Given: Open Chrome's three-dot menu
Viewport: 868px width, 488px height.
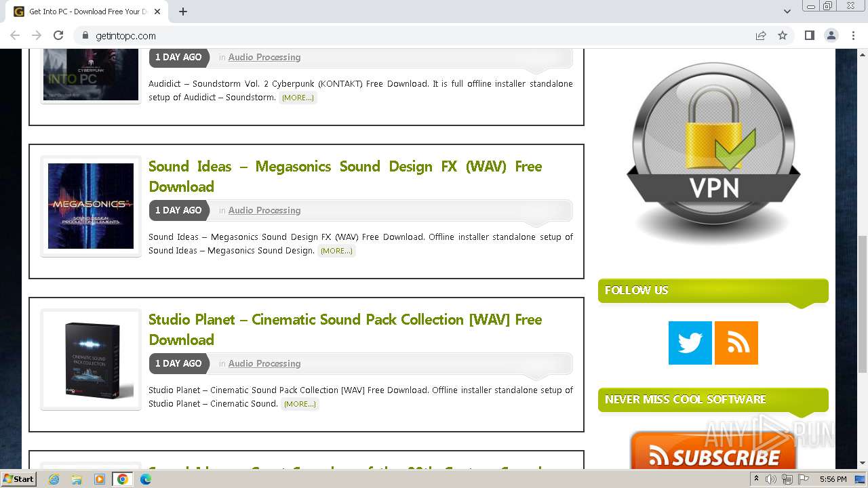Looking at the screenshot, I should pos(853,36).
